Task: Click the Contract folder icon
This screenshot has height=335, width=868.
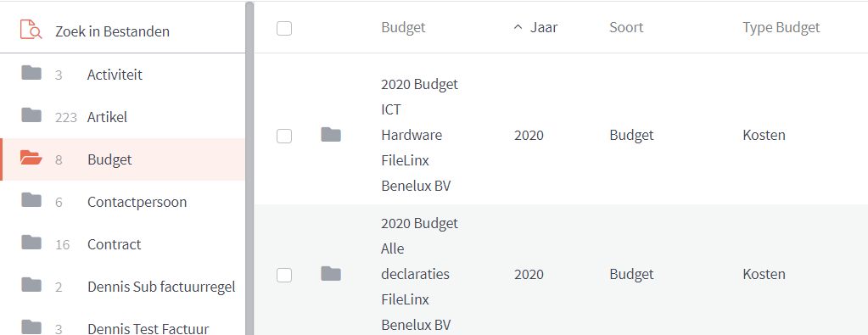Action: click(31, 243)
